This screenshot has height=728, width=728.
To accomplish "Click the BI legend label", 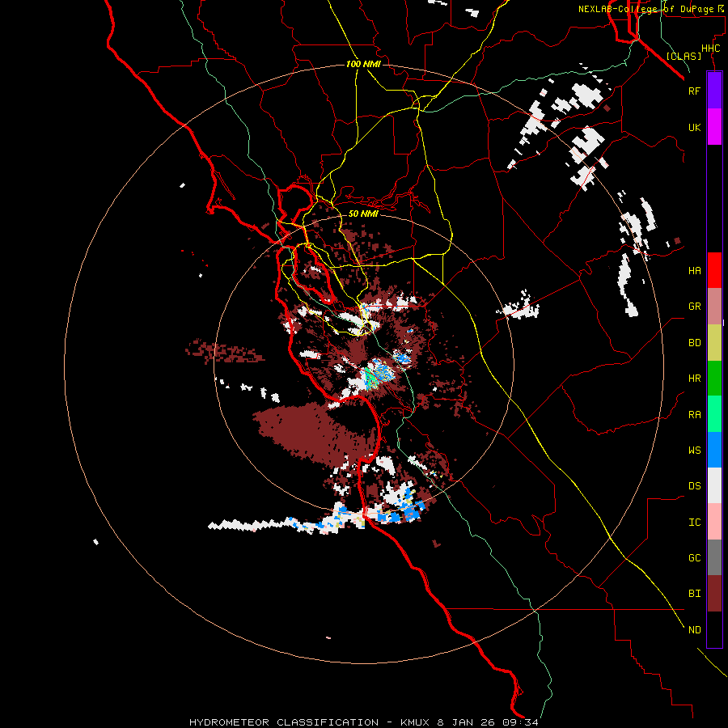I will point(694,594).
